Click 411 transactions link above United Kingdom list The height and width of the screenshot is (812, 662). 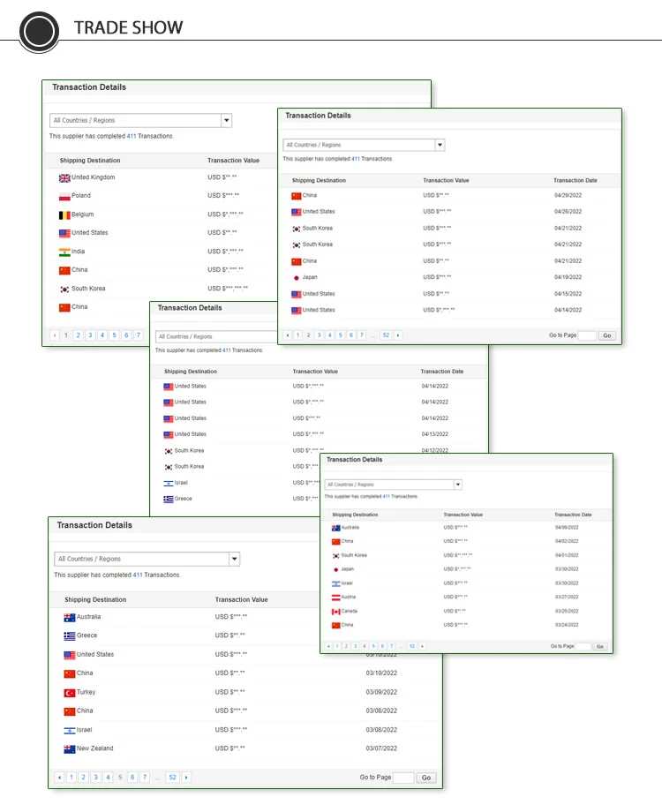coord(132,136)
